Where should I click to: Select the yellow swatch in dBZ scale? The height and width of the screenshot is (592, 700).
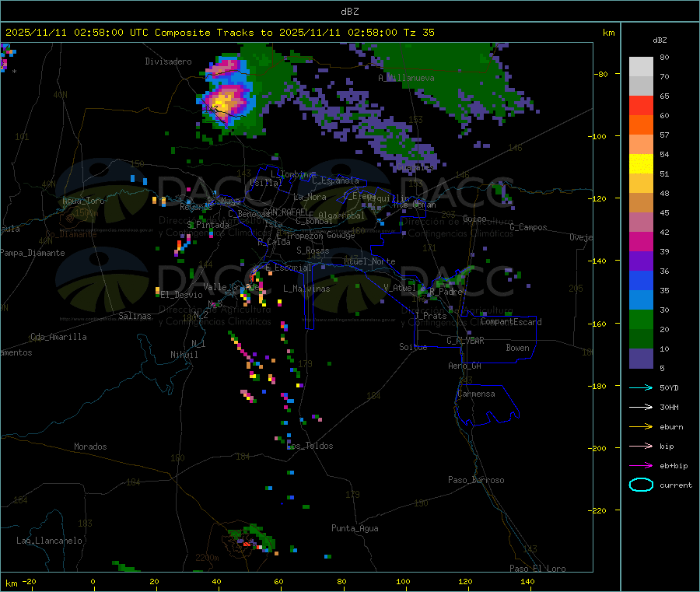[x=641, y=163]
